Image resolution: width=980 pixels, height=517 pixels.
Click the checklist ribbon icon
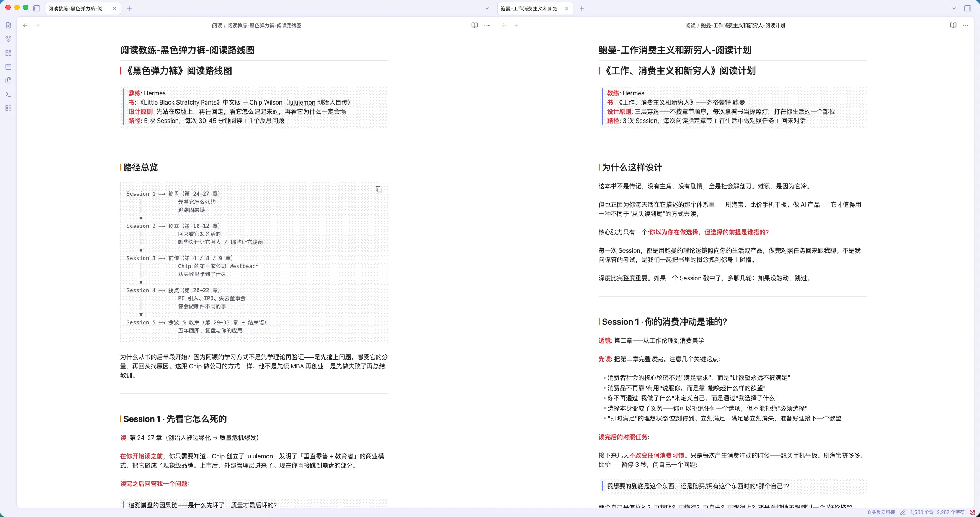(x=8, y=108)
